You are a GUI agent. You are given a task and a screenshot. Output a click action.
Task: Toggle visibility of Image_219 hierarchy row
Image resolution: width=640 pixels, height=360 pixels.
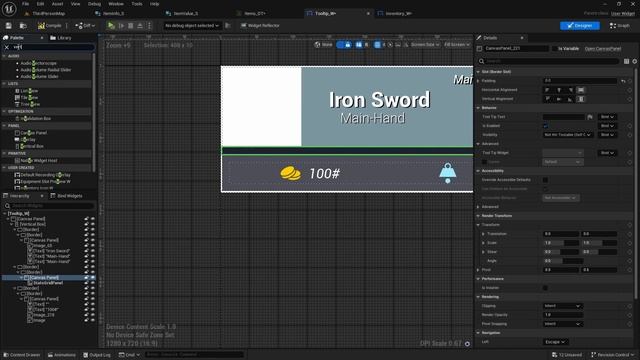point(93,315)
